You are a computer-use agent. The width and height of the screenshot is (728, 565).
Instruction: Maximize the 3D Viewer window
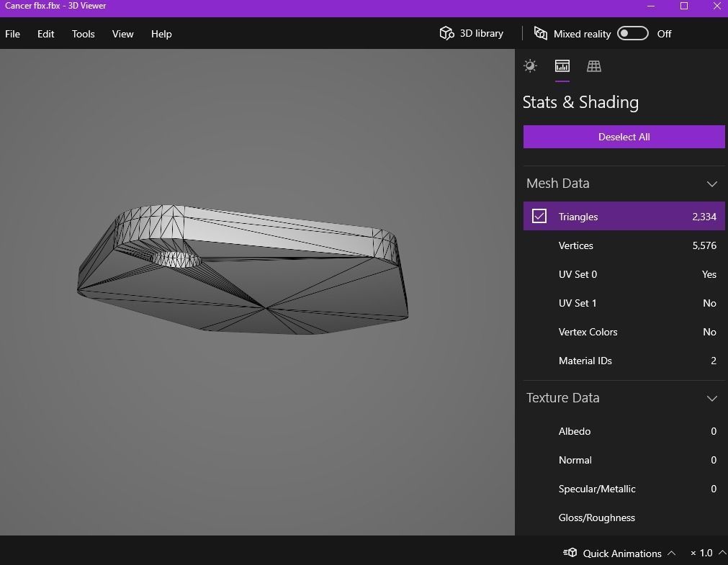[684, 6]
